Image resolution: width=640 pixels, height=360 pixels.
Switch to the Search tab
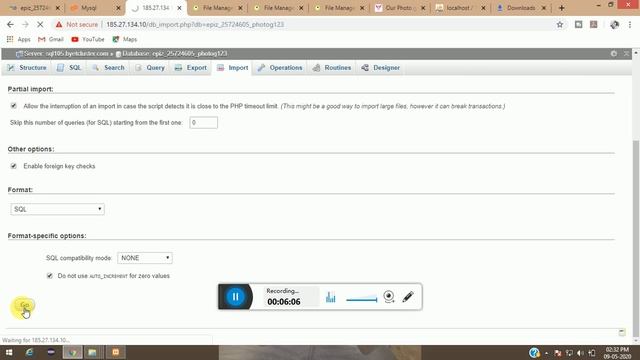tap(109, 68)
